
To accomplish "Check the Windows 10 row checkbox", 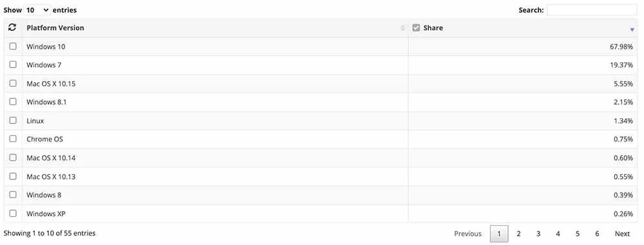I will coord(13,46).
